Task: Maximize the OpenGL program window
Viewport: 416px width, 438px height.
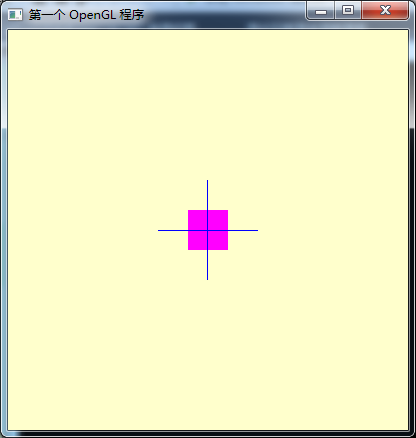Action: tap(348, 11)
